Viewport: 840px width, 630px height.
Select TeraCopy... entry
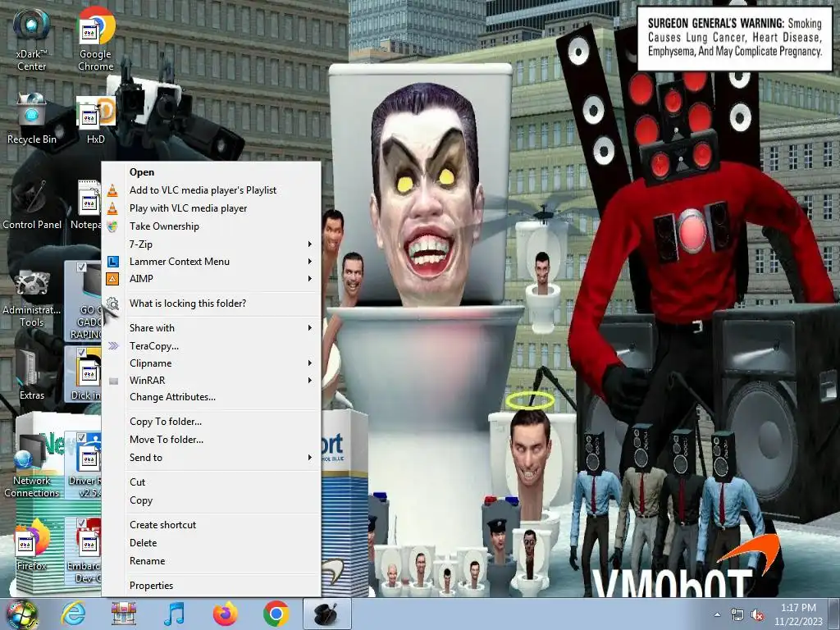(x=211, y=346)
